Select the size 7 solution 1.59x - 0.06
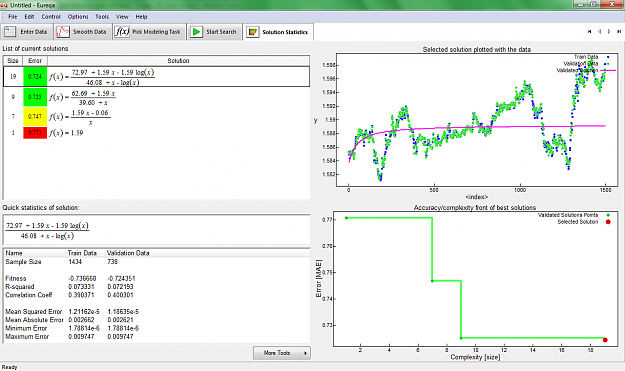This screenshot has height=371, width=625. point(156,117)
